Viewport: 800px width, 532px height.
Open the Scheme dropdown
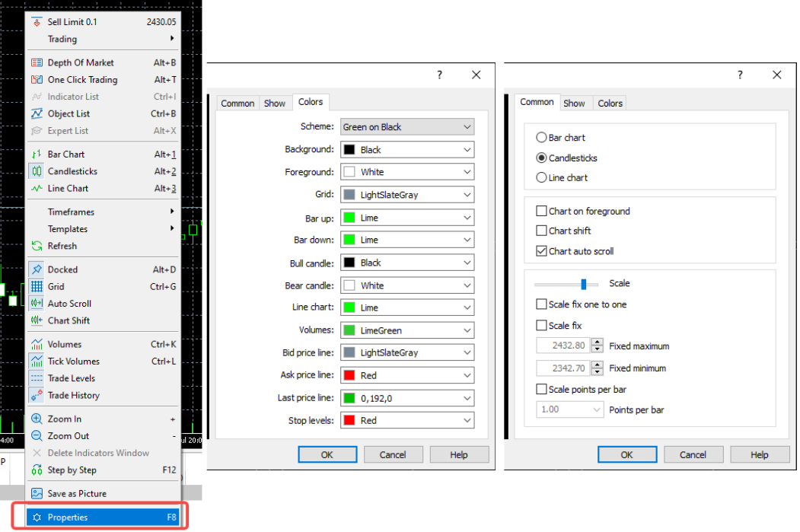tap(406, 127)
